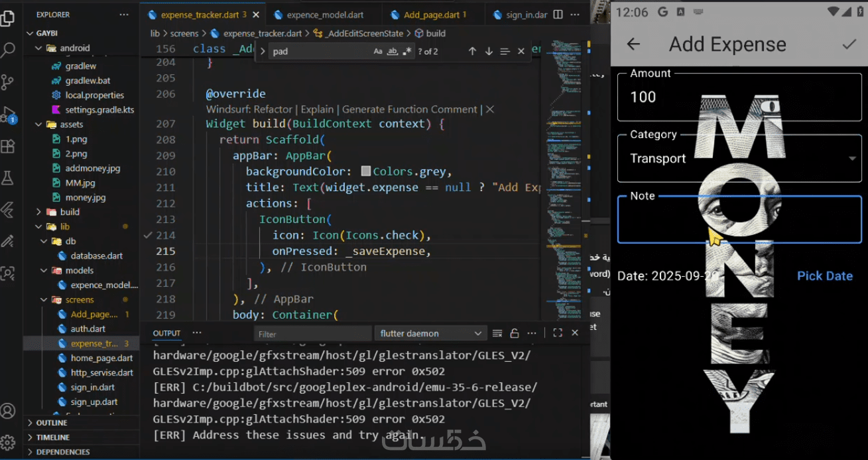Go back from Add Expense screen
This screenshot has width=868, height=460.
click(633, 44)
